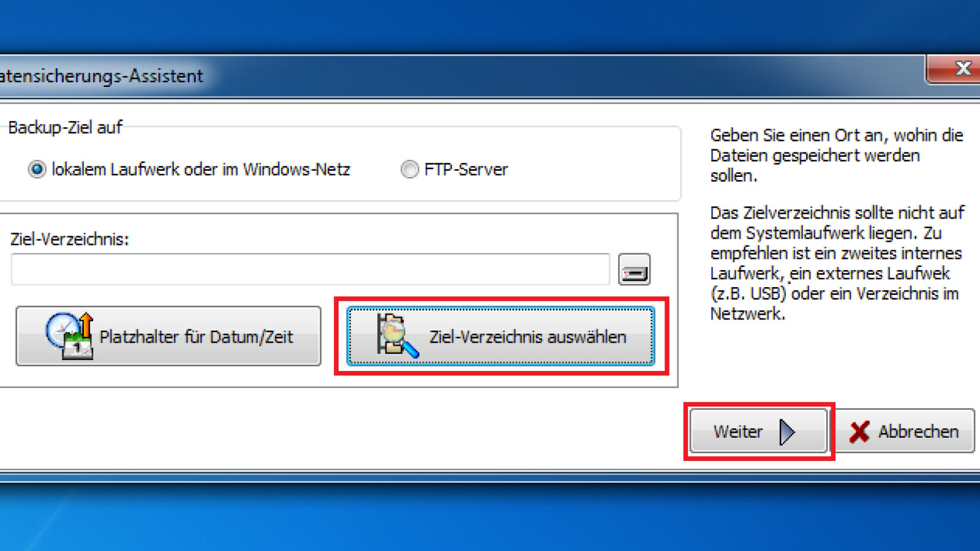Click the Datensicherungs-Assistent title bar

pos(429,76)
